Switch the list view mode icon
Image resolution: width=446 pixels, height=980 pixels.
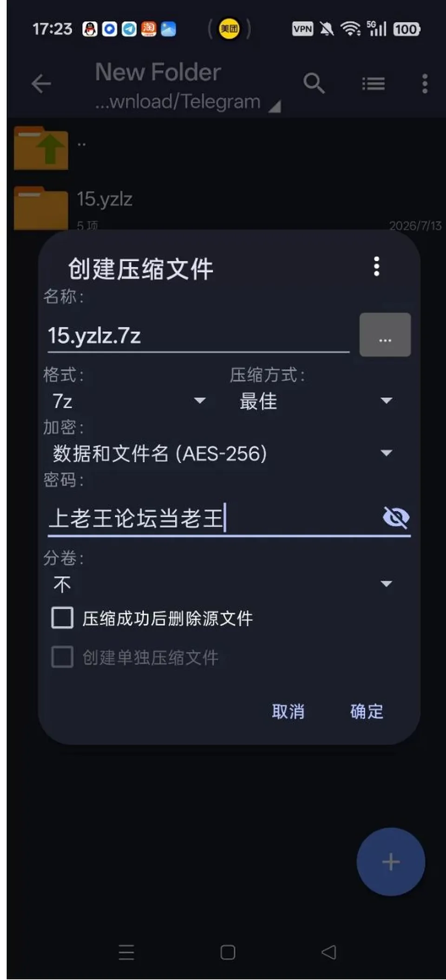[x=374, y=84]
